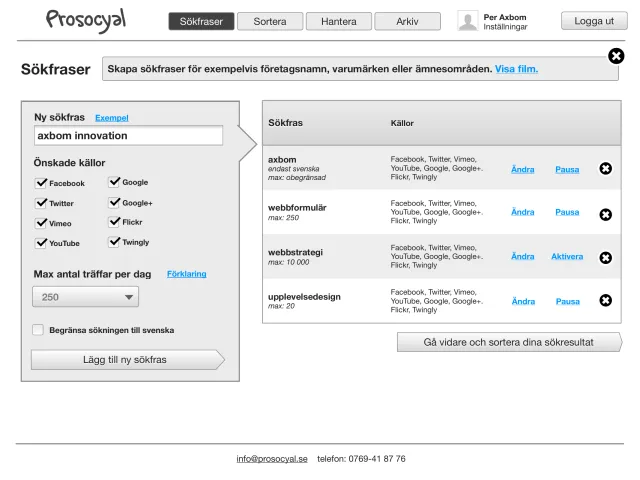The width and height of the screenshot is (640, 480).
Task: Enable Begränsa sökningen till svenska checkbox
Action: [x=38, y=330]
